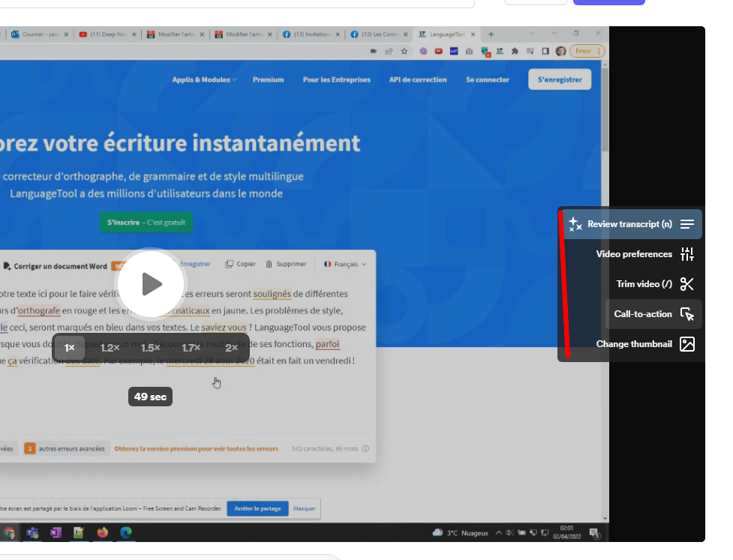Open Microsoft Edge from taskbar
The image size is (733, 560).
[126, 532]
